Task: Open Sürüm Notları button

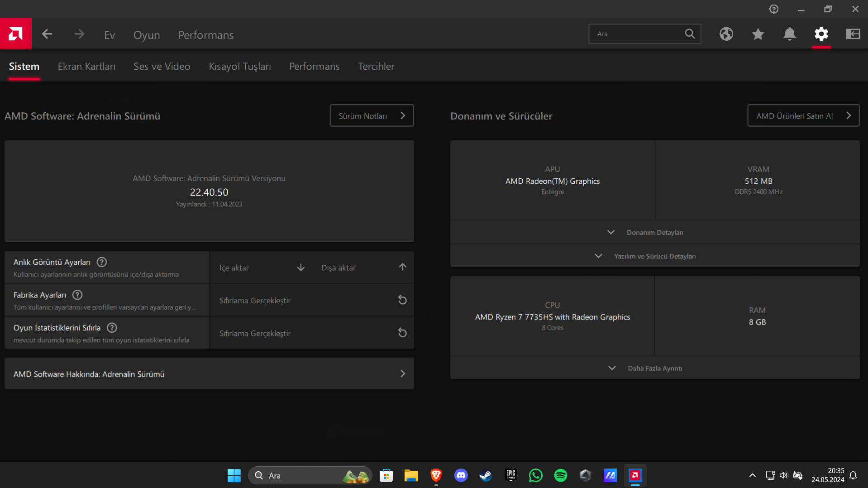Action: (x=372, y=115)
